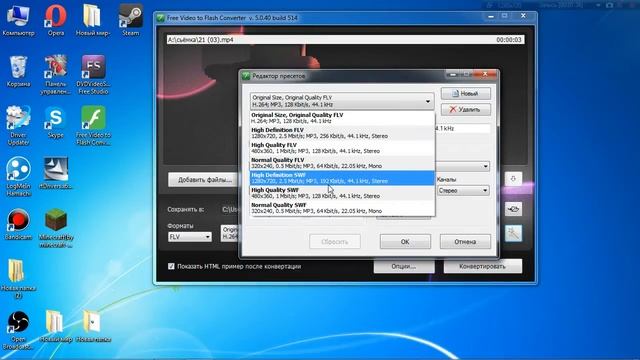Click the Новый preset button
This screenshot has width=640, height=360.
465,93
